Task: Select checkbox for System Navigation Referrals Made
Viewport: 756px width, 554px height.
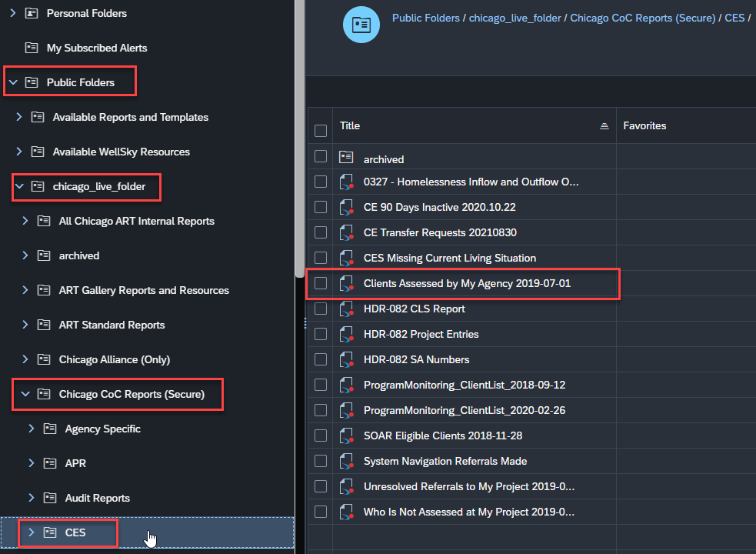Action: tap(321, 461)
